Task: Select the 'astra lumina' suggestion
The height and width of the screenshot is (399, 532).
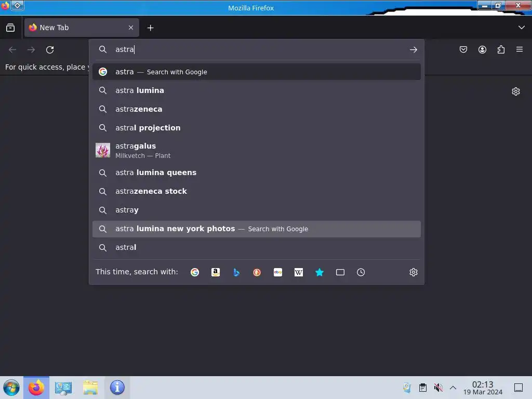Action: pyautogui.click(x=257, y=90)
